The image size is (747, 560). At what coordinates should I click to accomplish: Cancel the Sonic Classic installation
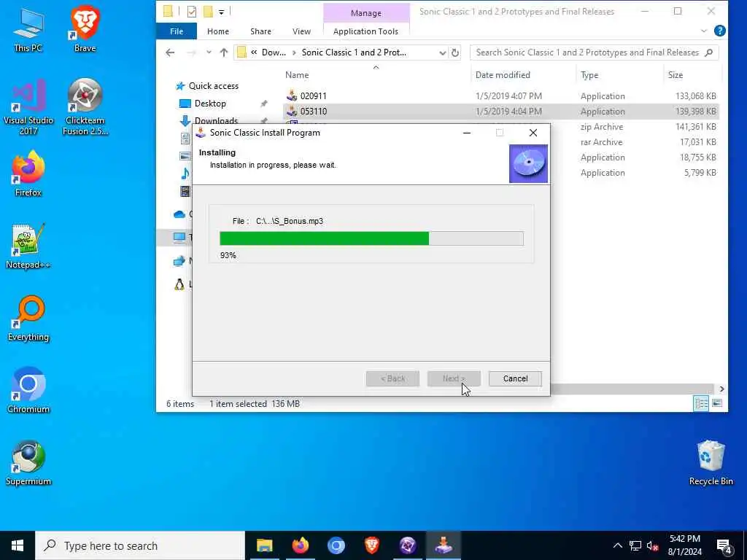[515, 378]
